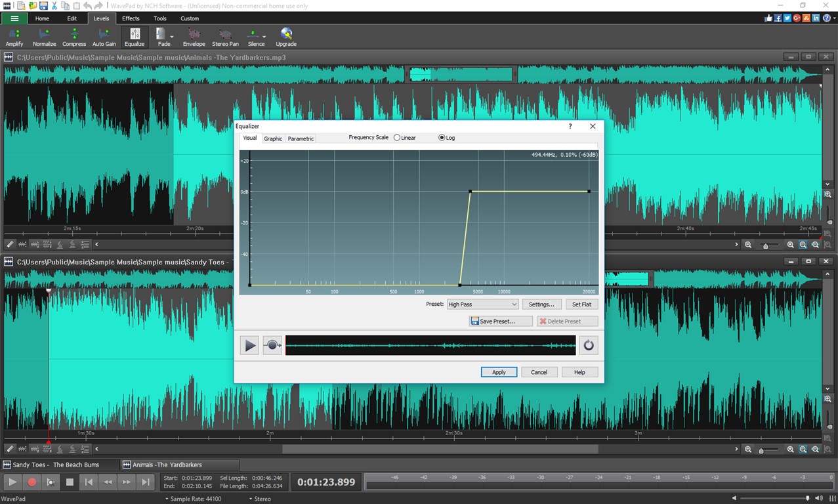
Task: Select the Log frequency scale option
Action: point(447,138)
